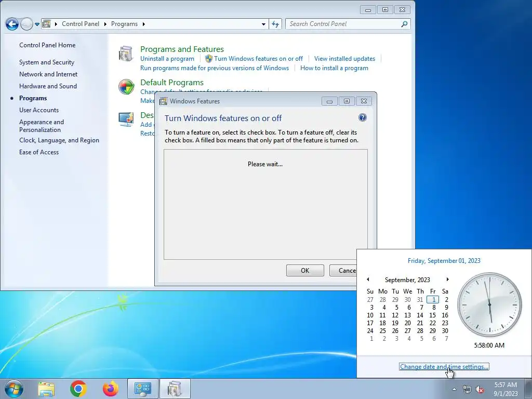Minimize the Windows Features dialog
The image size is (532, 399).
[x=329, y=101]
